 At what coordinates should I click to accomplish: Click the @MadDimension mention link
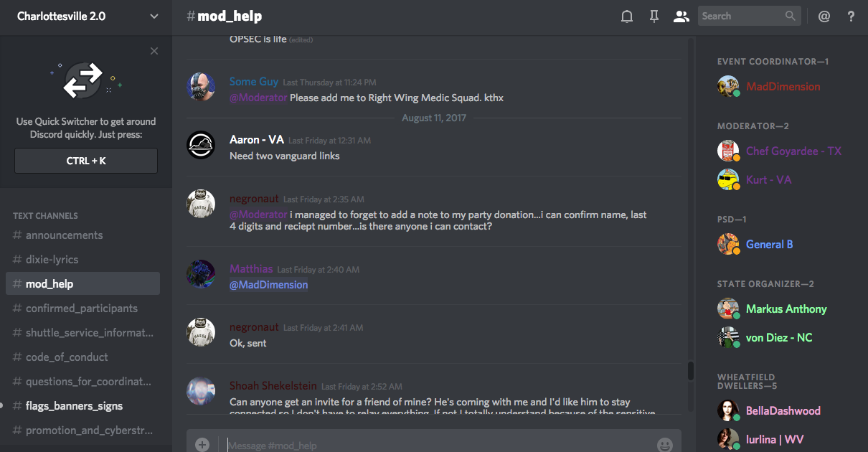click(x=268, y=285)
